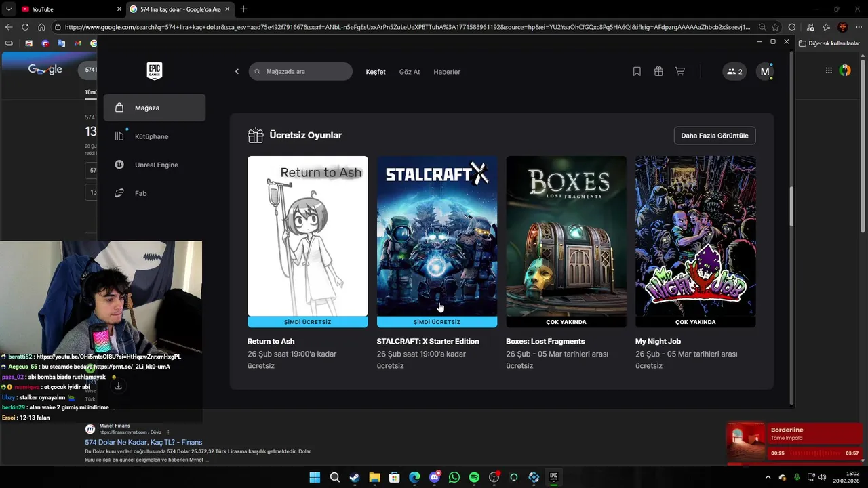868x488 pixels.
Task: Open Steam from the taskbar
Action: click(x=354, y=477)
